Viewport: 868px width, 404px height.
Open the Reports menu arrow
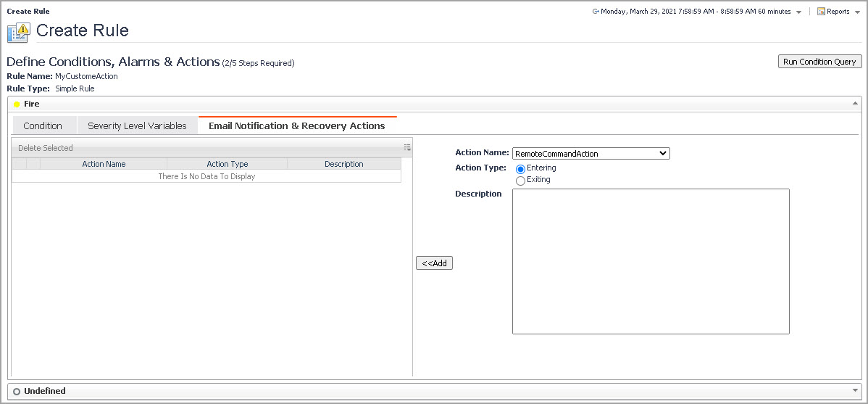tap(857, 12)
